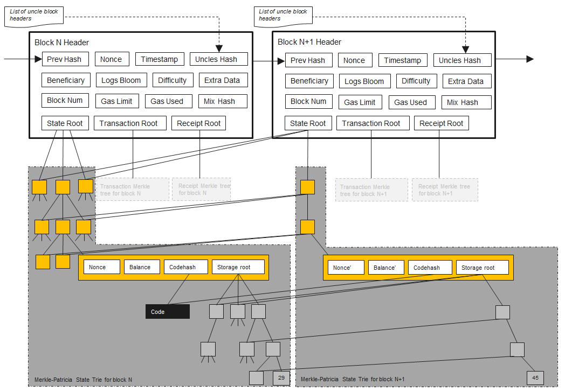This screenshot has width=565, height=392.
Task: Click the Transaction Root field in Block N+1 header
Action: tap(373, 123)
